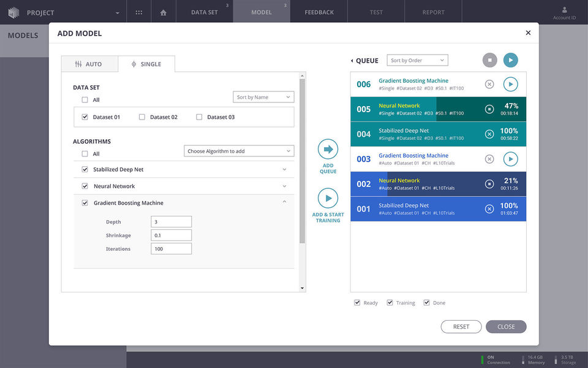Click scrollbar down arrow in left panel
Screen dimensions: 588x368
[x=302, y=288]
